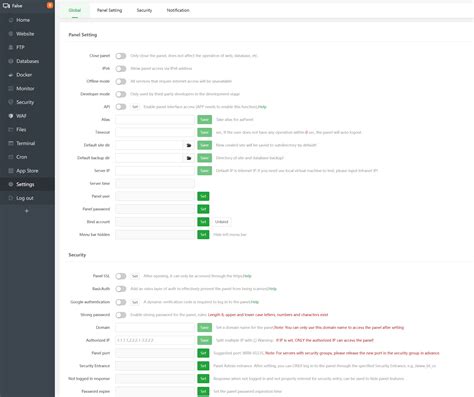Open the Security tab at top
474x397 pixels.
tap(144, 10)
